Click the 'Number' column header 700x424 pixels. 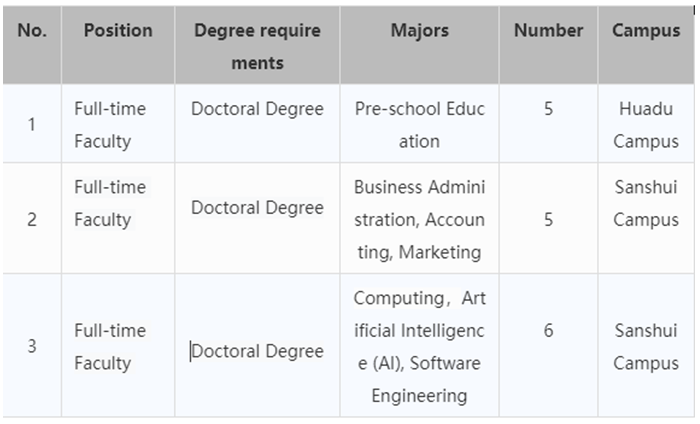(549, 45)
